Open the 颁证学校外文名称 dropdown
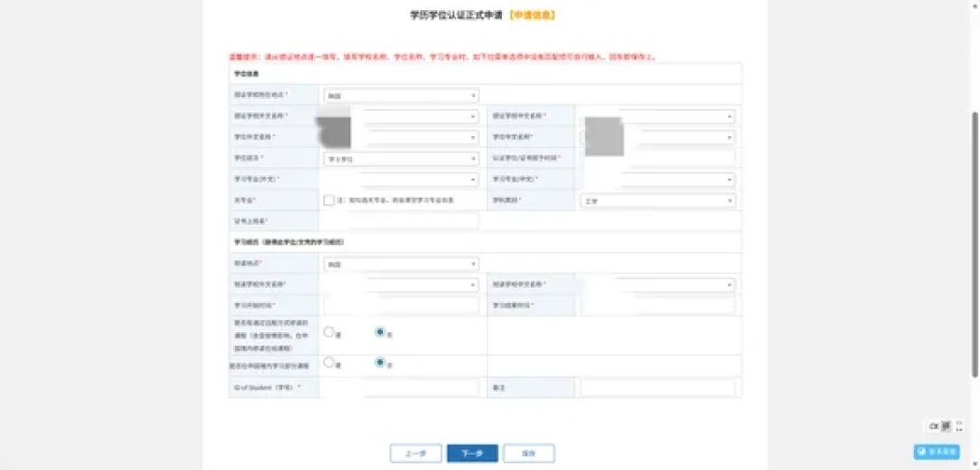 coord(401,116)
